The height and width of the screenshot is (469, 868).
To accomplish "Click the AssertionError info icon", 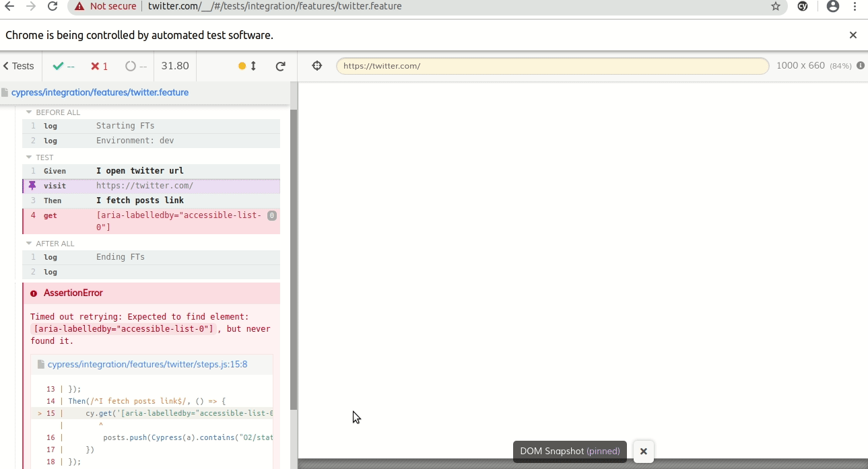I will click(34, 293).
